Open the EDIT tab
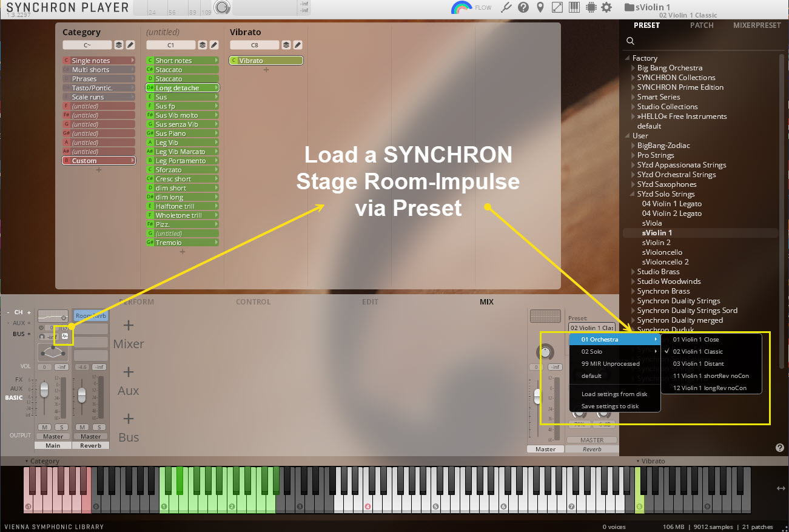Image resolution: width=789 pixels, height=532 pixels. coord(370,301)
